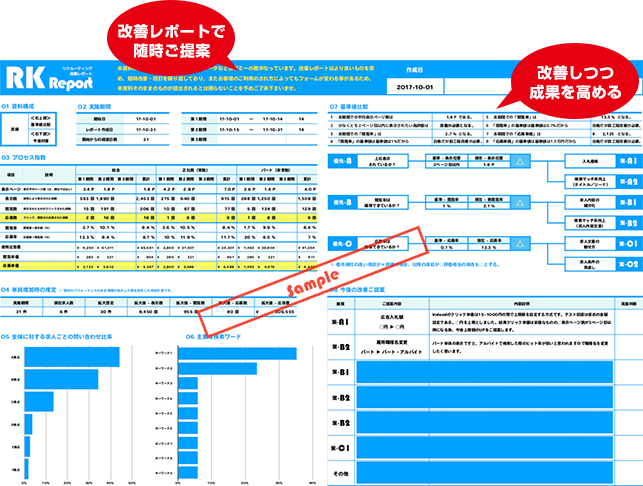
Task: Click the 04 単純増加時の推定 section heading
Action: tap(29, 290)
